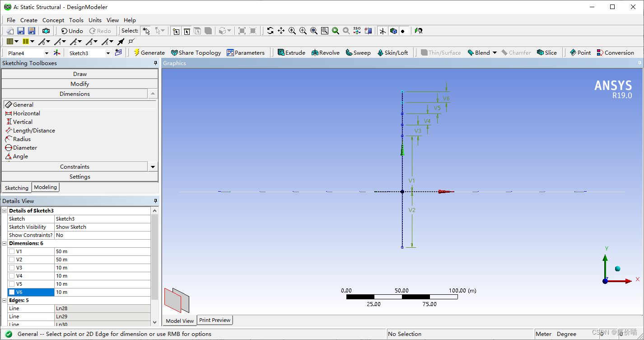
Task: Click the New file icon
Action: 10,31
